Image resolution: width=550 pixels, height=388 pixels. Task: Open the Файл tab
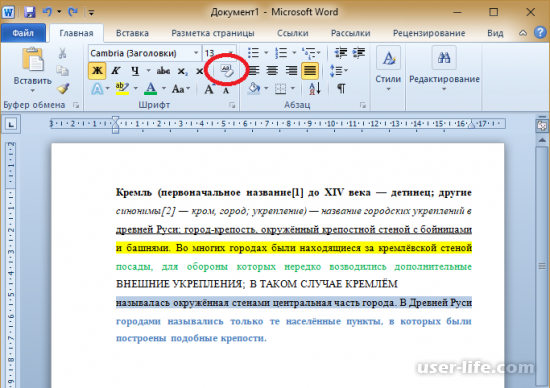[23, 33]
